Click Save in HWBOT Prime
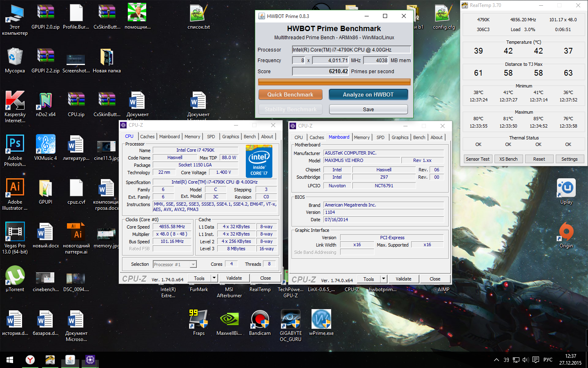Viewport: 588px width, 368px height. click(x=368, y=109)
